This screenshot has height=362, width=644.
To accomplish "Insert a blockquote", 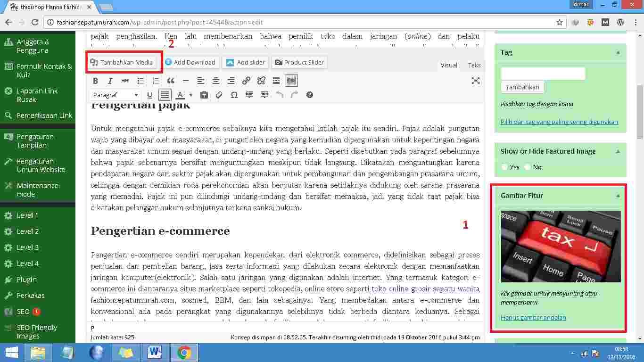I will point(171,81).
